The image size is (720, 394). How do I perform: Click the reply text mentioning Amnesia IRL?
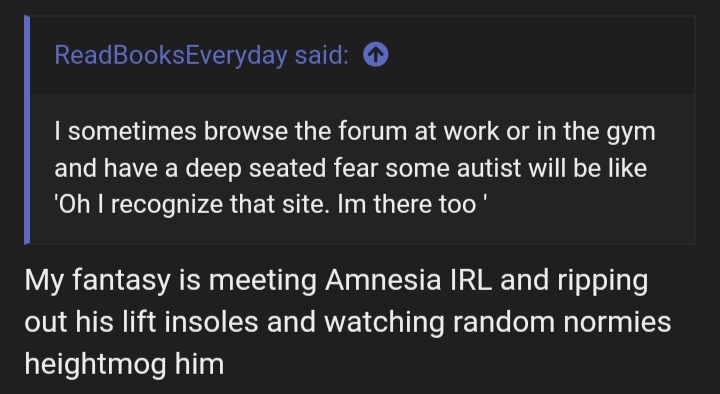(x=348, y=322)
